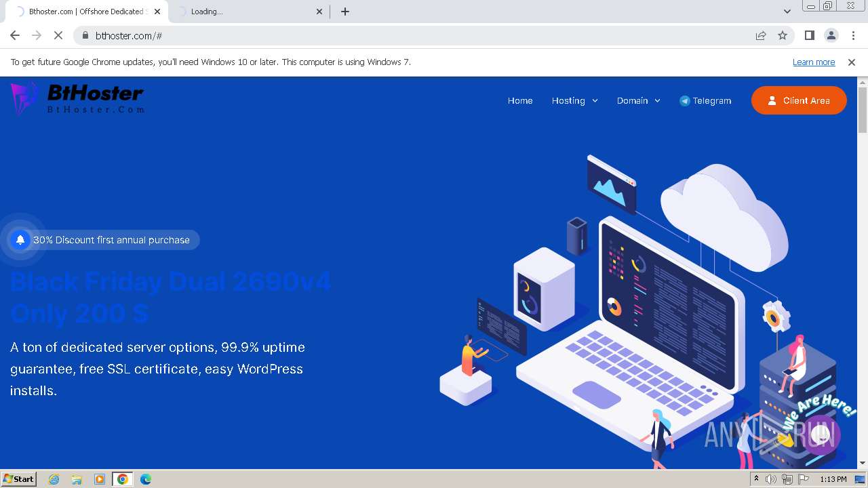The image size is (868, 488).
Task: Open File Explorer from the taskbar
Action: [77, 479]
